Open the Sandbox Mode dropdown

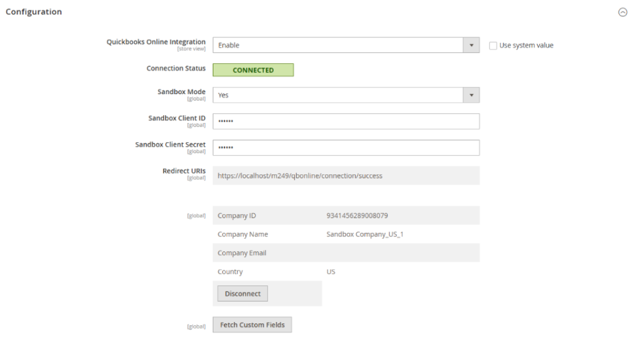tap(346, 95)
